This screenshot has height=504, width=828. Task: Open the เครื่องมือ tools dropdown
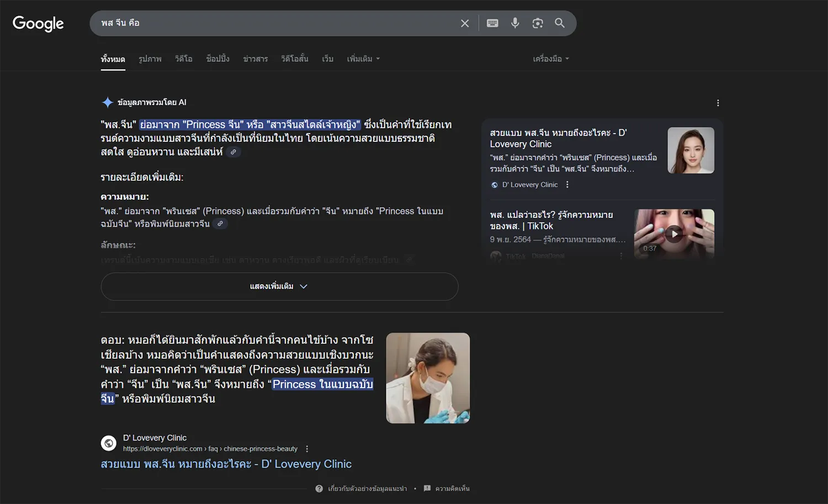click(551, 59)
